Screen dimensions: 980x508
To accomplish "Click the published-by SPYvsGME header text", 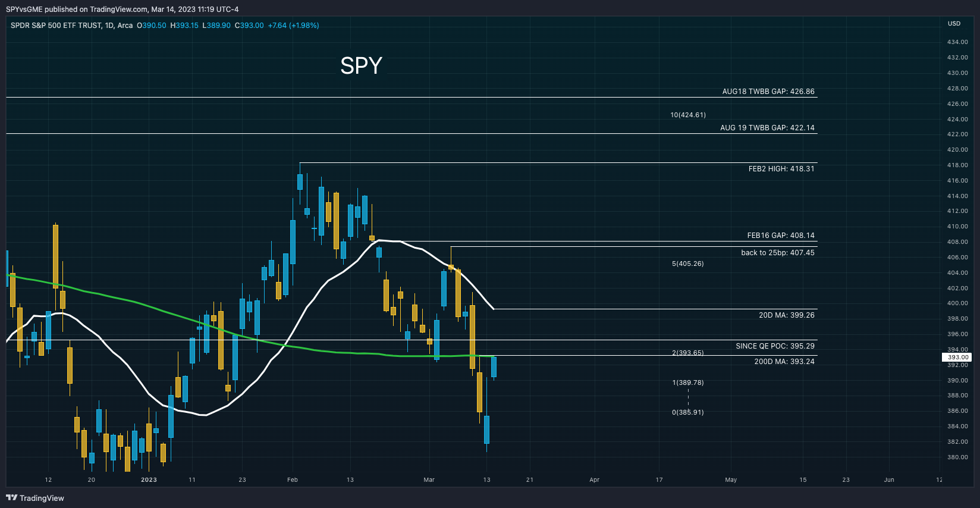I will (122, 9).
